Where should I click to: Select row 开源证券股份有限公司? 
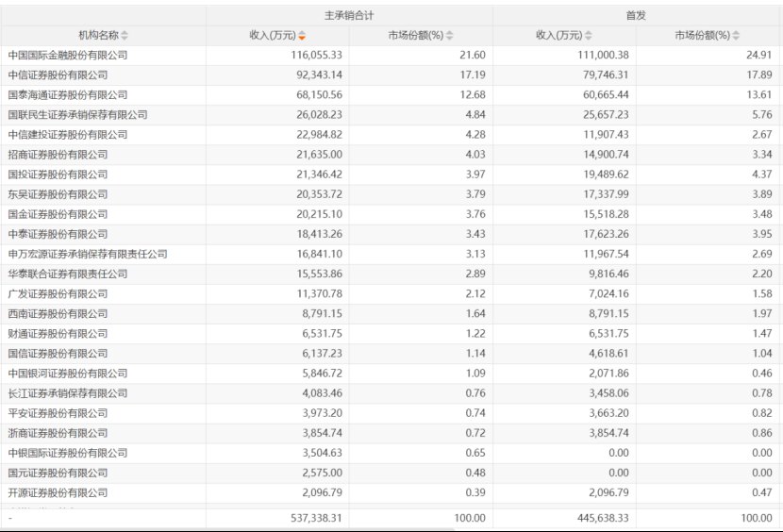[390, 493]
